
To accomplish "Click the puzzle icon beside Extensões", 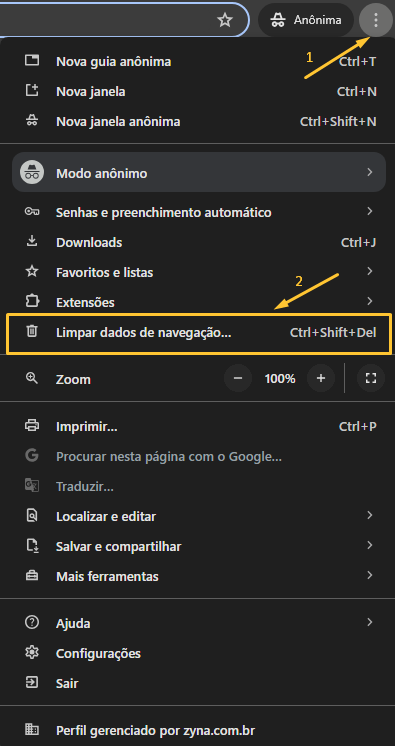I will (x=31, y=302).
